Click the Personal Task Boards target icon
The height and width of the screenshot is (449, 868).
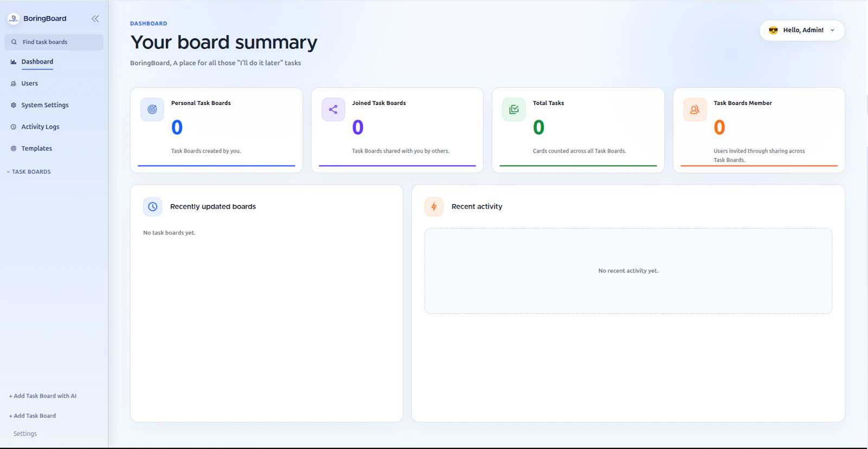(152, 110)
